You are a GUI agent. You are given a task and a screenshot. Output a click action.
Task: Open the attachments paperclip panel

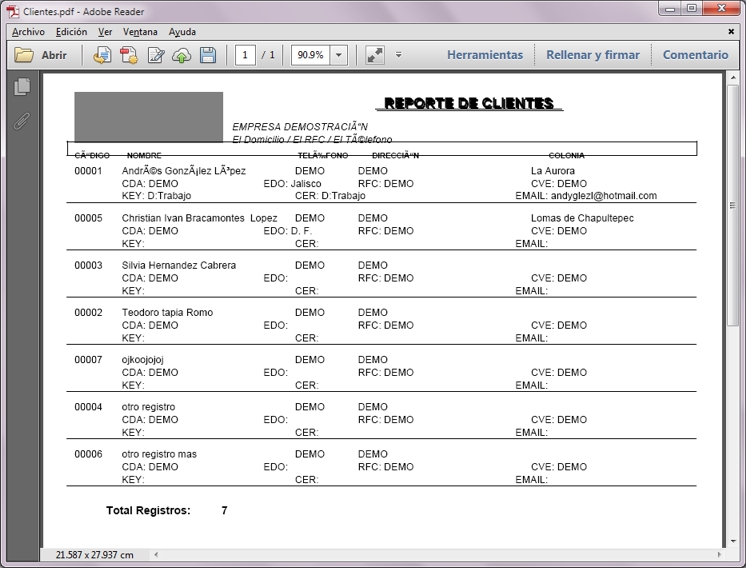click(21, 121)
